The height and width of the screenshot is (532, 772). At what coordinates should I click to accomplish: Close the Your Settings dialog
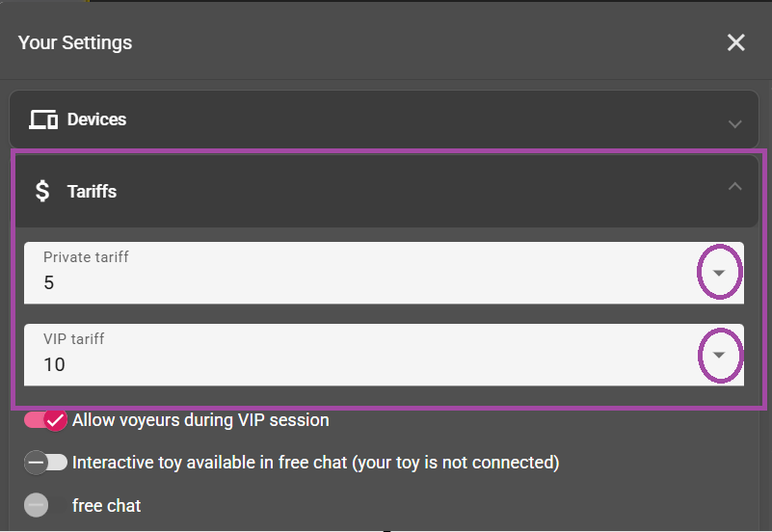click(x=735, y=42)
